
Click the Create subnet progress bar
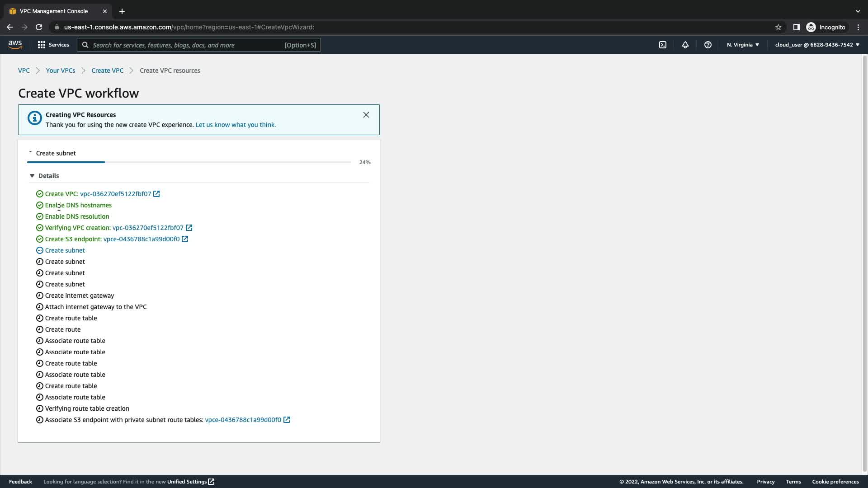(x=189, y=162)
